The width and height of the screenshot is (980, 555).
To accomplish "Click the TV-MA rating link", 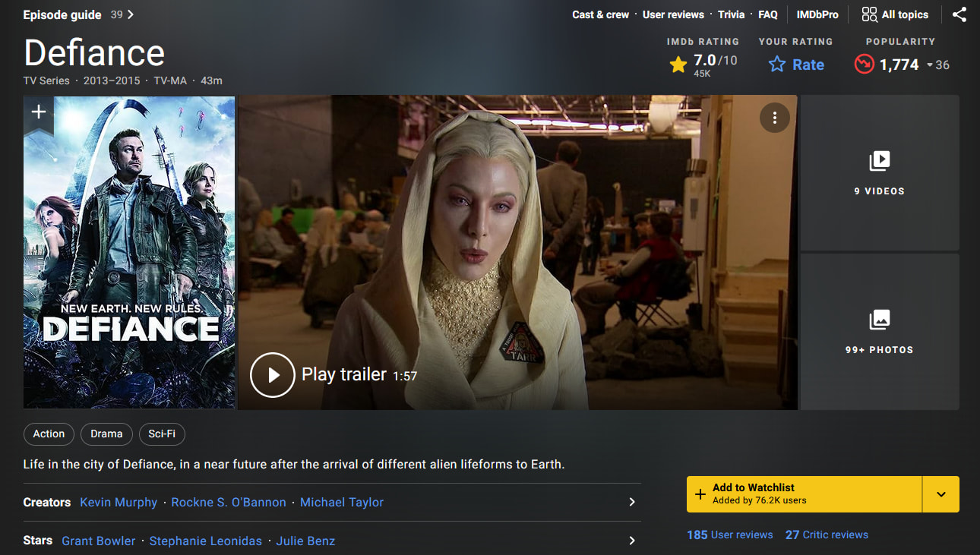I will [x=170, y=80].
